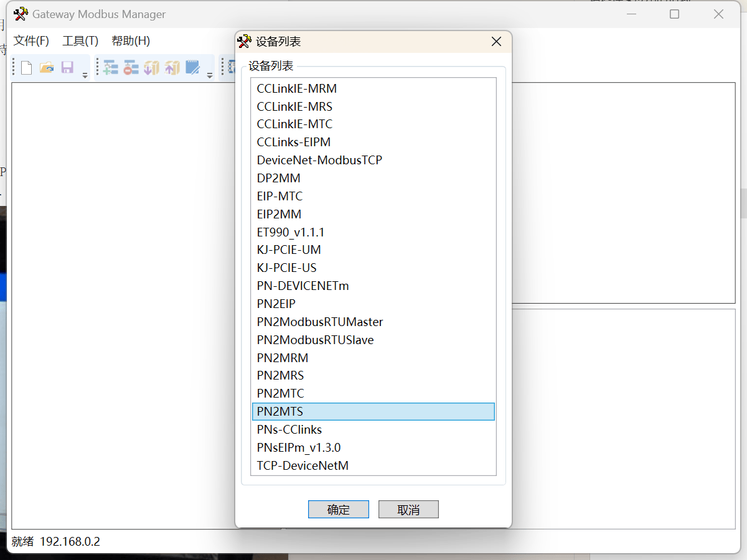Select PN2ModbusRTUMaster in device list
The image size is (747, 560).
374,322
